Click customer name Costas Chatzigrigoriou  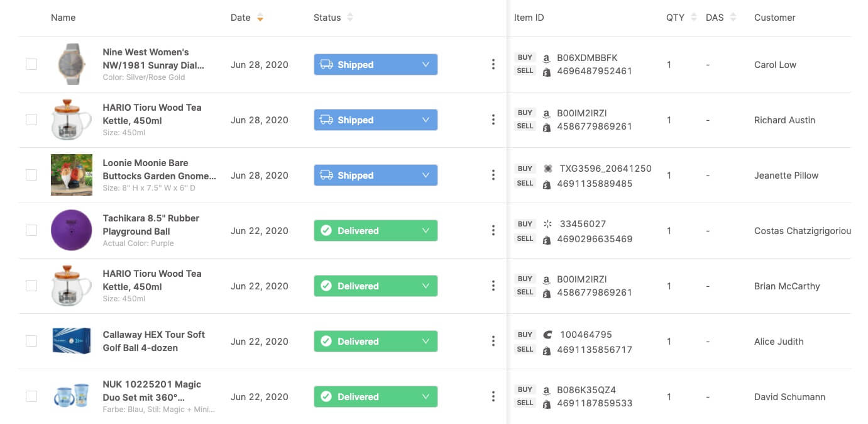tap(803, 230)
